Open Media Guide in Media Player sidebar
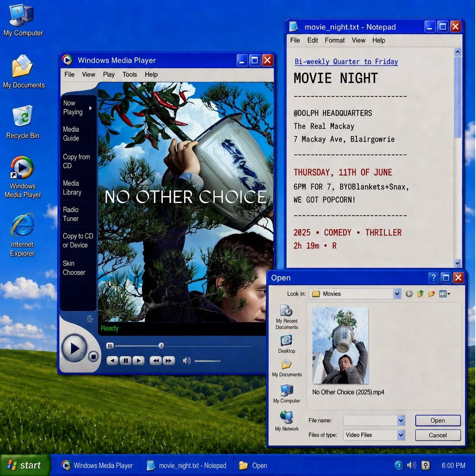Image resolution: width=476 pixels, height=476 pixels. point(71,134)
